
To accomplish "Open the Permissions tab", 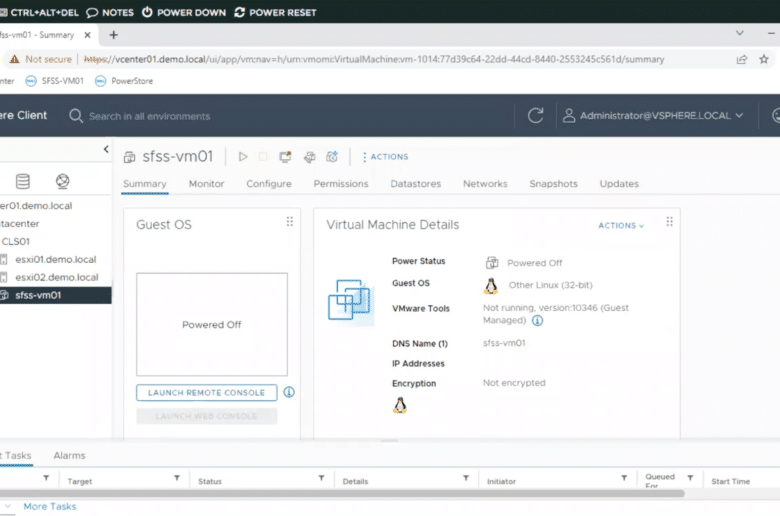I will (x=341, y=184).
